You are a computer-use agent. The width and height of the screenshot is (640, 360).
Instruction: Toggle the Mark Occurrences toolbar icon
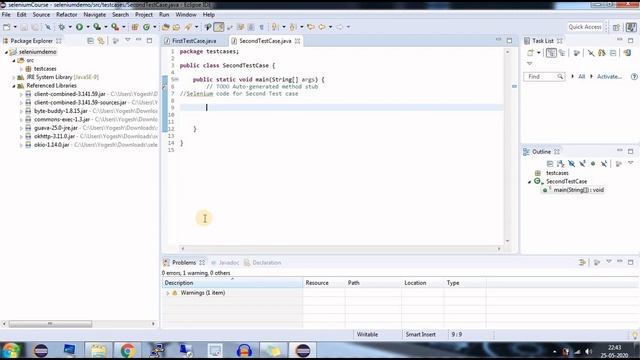[x=219, y=27]
